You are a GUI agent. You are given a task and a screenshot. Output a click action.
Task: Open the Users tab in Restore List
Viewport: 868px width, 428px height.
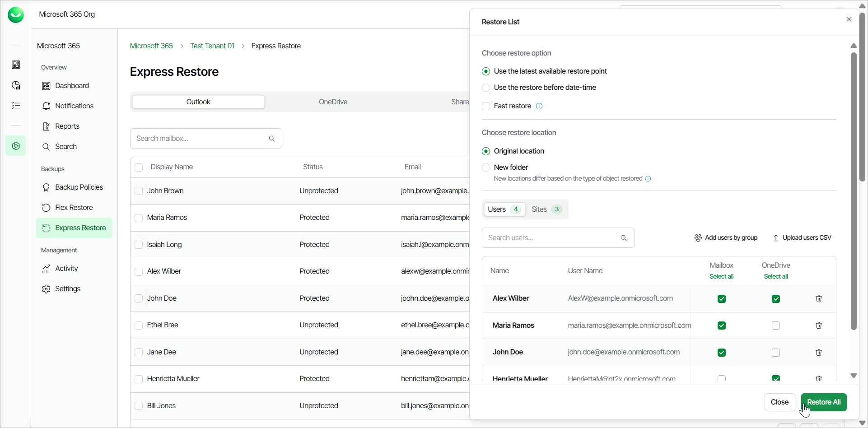click(x=504, y=209)
